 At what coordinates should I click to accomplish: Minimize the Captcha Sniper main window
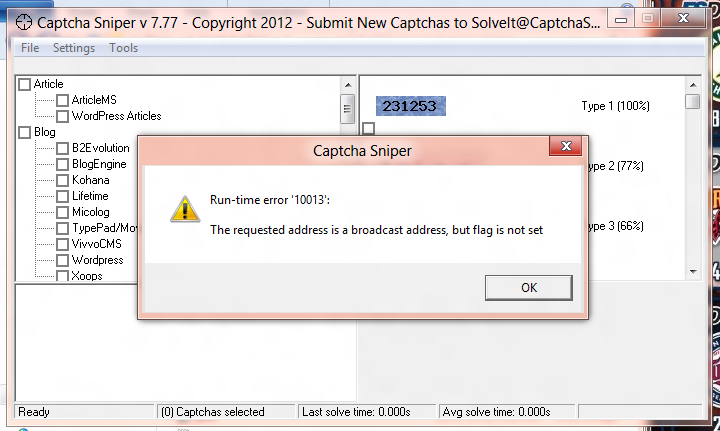(x=621, y=19)
